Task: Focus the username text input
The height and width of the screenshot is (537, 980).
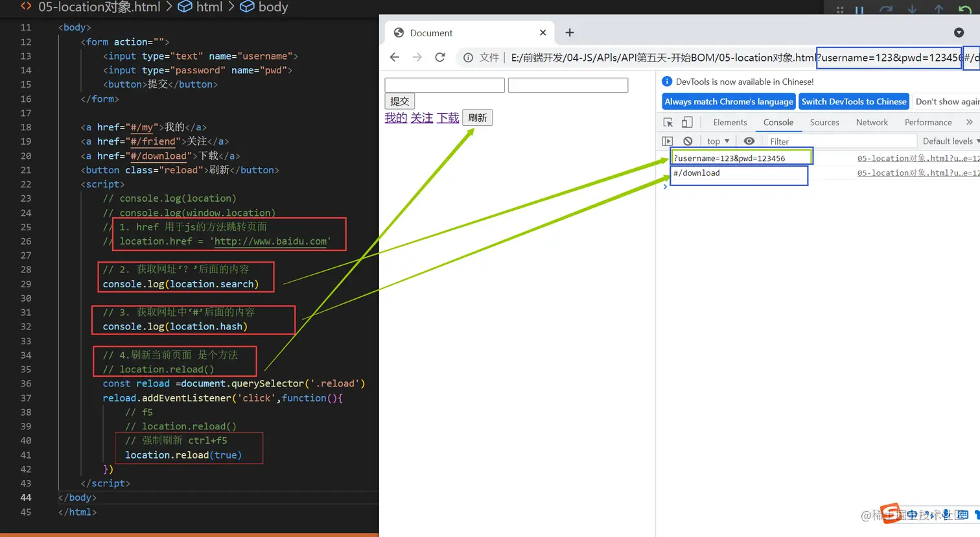Action: 445,85
